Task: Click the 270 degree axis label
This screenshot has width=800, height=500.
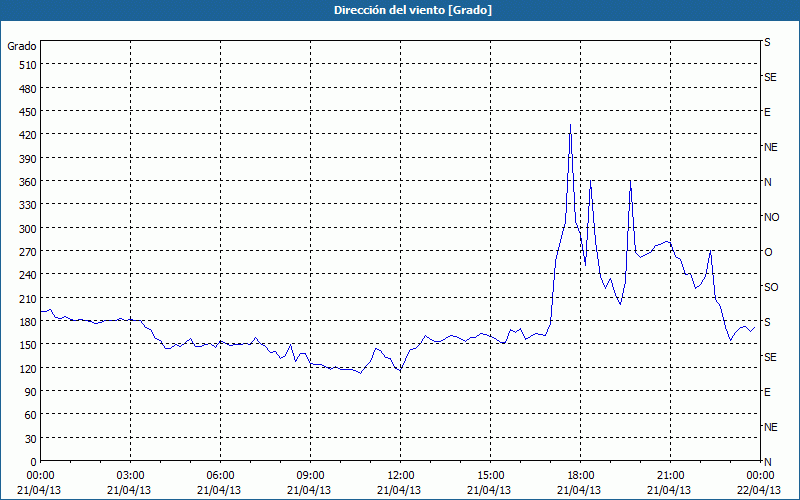Action: pyautogui.click(x=28, y=252)
